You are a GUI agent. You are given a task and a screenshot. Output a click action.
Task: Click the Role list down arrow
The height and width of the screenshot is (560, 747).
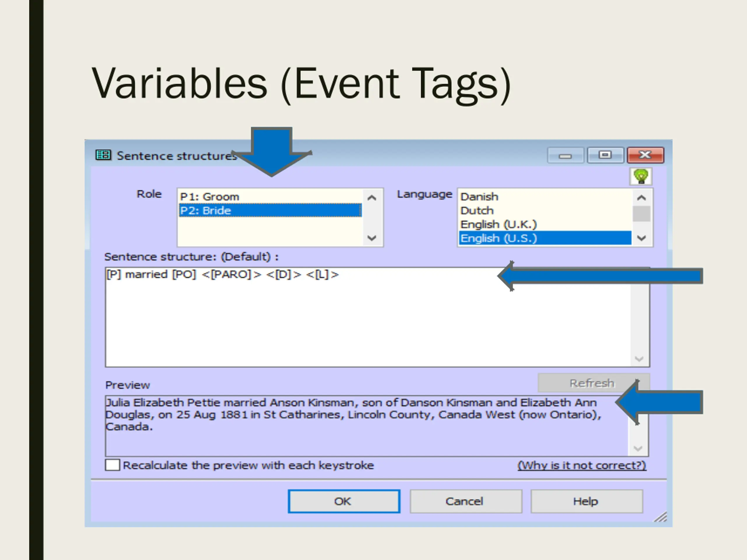point(372,238)
